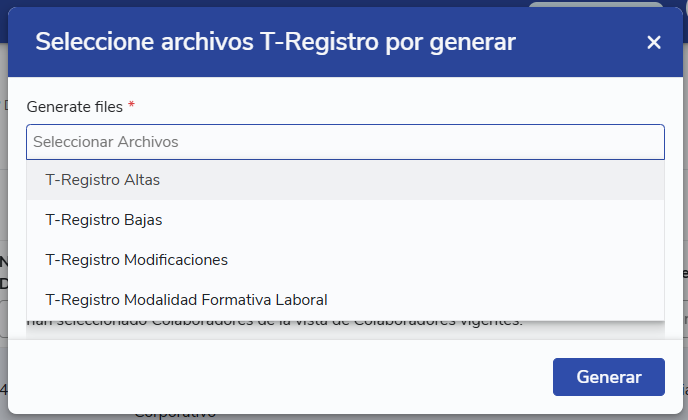Click the empty dialog footer beside Generar
Viewport: 688px width, 420px height.
tap(281, 377)
